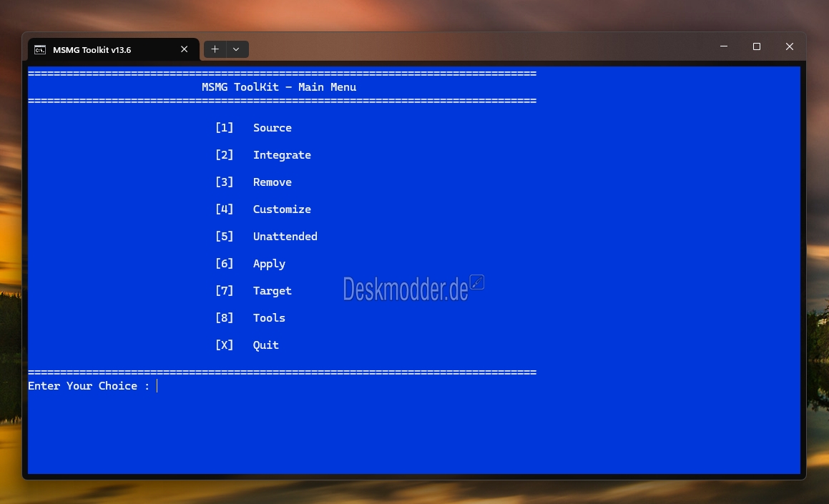Click the [X] Quit menu line
Image resolution: width=829 pixels, height=504 pixels.
coord(247,345)
